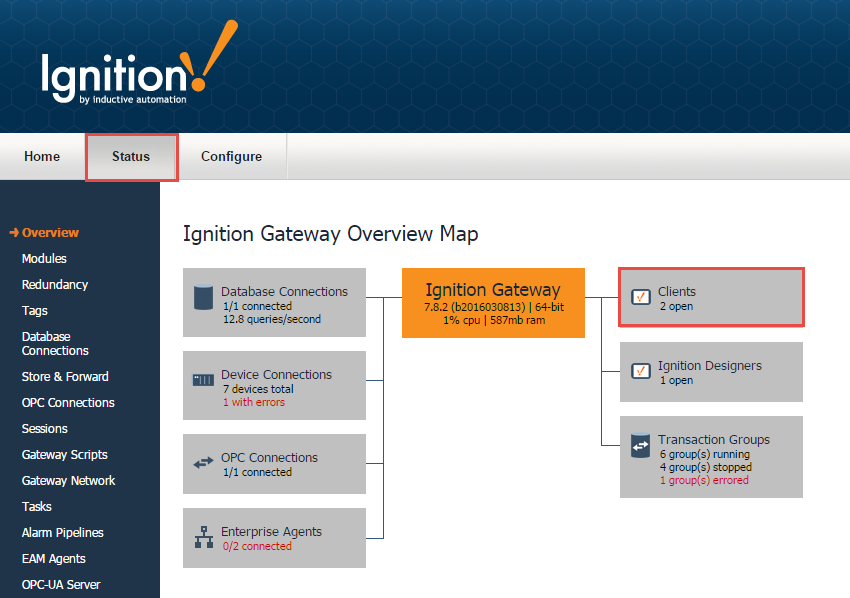Screen dimensions: 850x598
Task: Open OPC-UA Server page
Action: (x=61, y=585)
